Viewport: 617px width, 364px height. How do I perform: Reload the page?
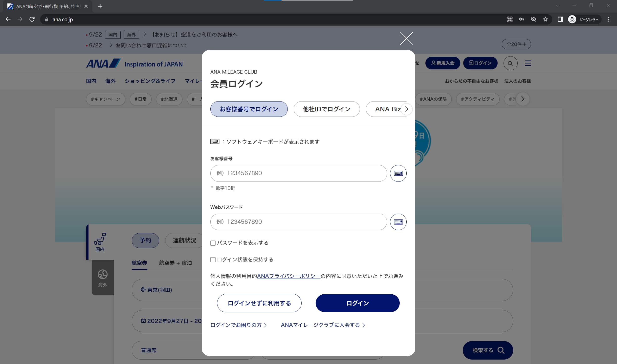(32, 19)
